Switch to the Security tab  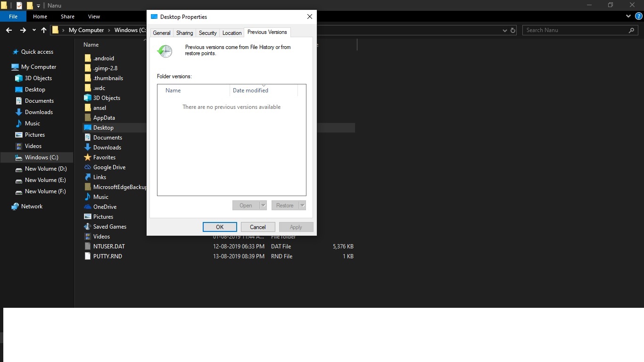[x=207, y=33]
